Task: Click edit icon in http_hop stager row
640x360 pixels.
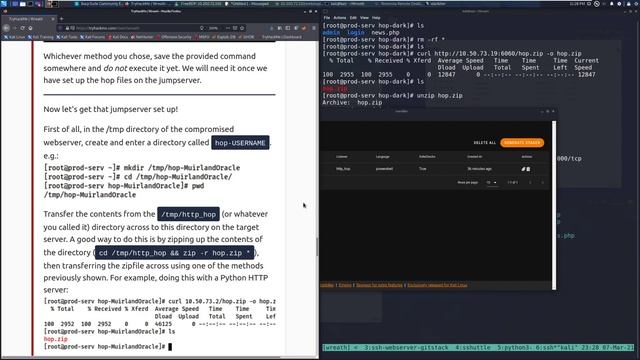Action: [x=523, y=169]
